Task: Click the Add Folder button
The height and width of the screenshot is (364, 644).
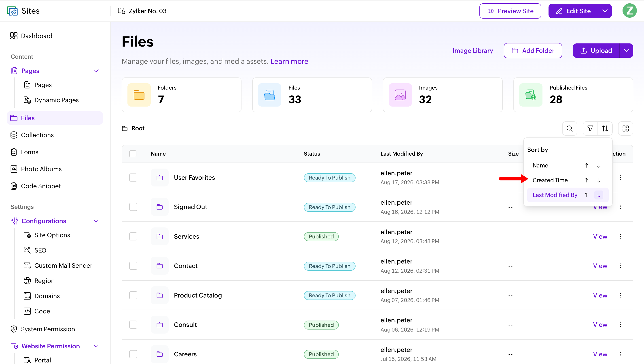Action: (533, 51)
